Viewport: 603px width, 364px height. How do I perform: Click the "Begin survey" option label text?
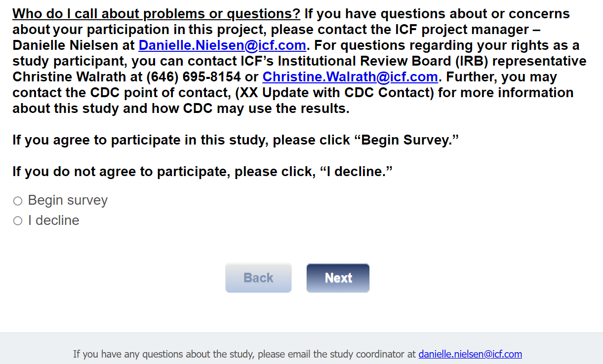pyautogui.click(x=68, y=200)
